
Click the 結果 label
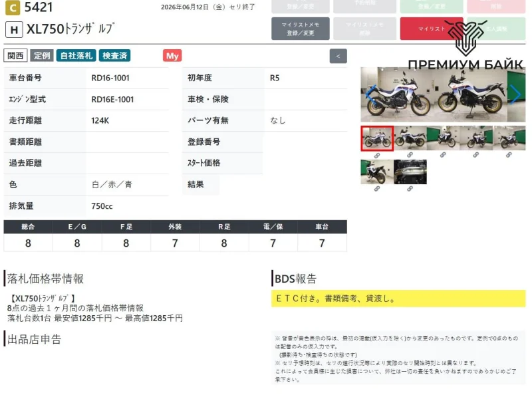[196, 185]
